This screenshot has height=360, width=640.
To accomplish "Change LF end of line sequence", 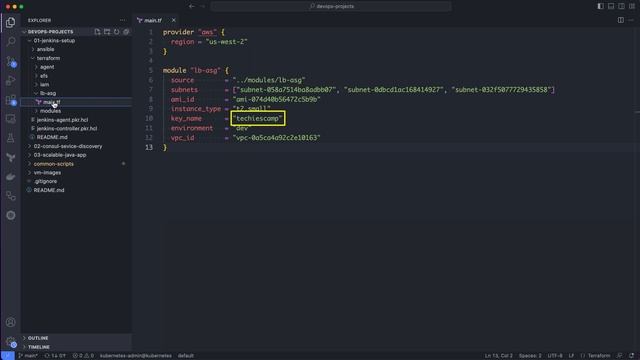I will pos(571,356).
